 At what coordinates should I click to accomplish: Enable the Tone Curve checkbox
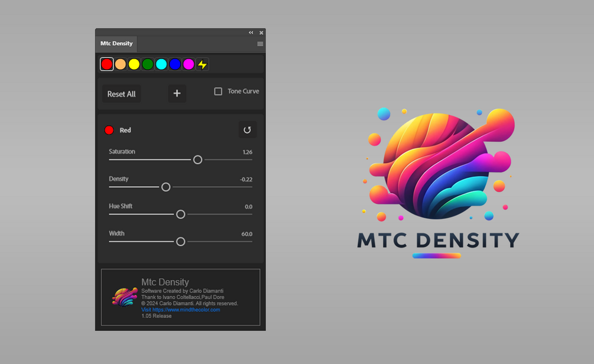[x=218, y=91]
